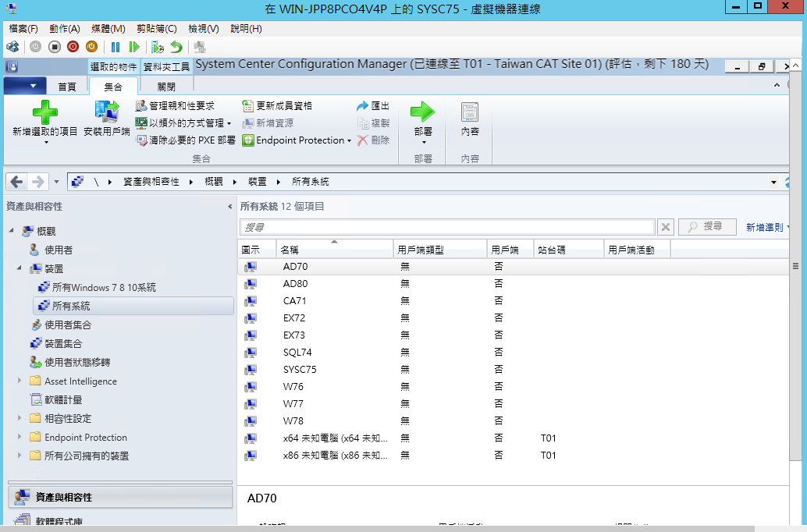The image size is (807, 532).
Task: Open navigation history dropdown arrow
Action: [x=57, y=182]
